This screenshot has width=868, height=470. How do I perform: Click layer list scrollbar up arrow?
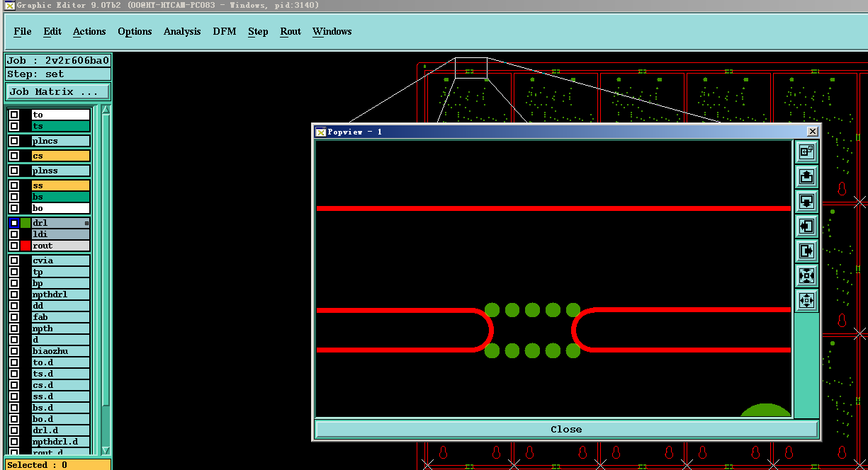[106, 110]
